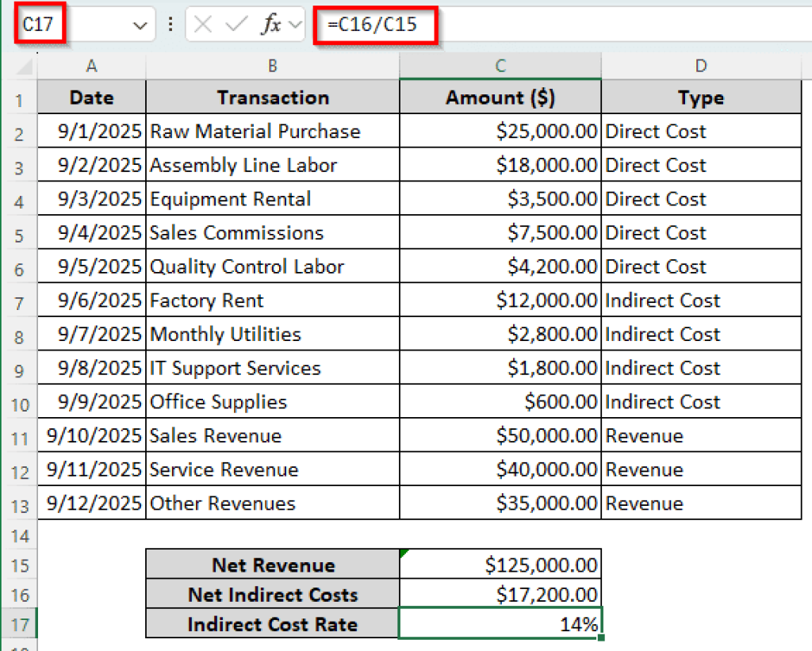The height and width of the screenshot is (651, 812).
Task: Select row 15 header
Action: pos(20,564)
